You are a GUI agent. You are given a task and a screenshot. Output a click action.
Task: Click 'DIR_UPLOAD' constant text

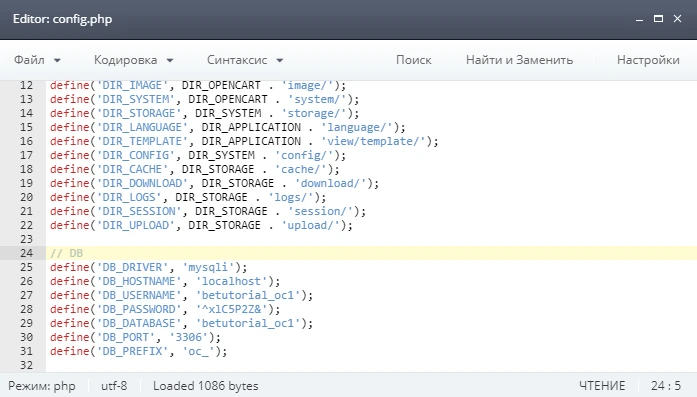click(136, 225)
